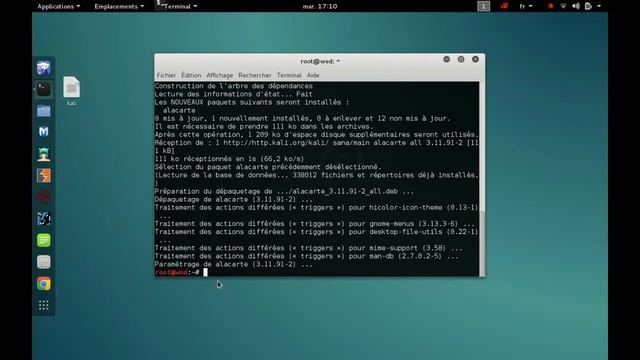
Task: Open the Terminal menu in the terminal menubar
Action: point(289,75)
